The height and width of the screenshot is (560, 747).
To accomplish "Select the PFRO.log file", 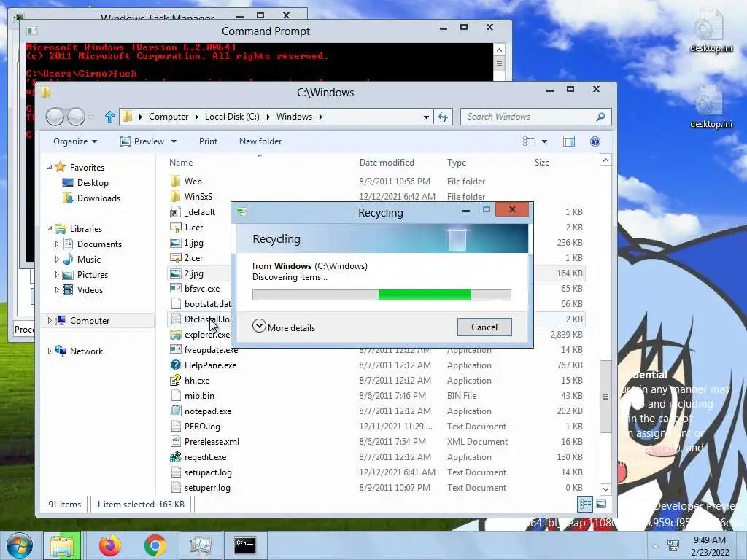I will click(202, 427).
